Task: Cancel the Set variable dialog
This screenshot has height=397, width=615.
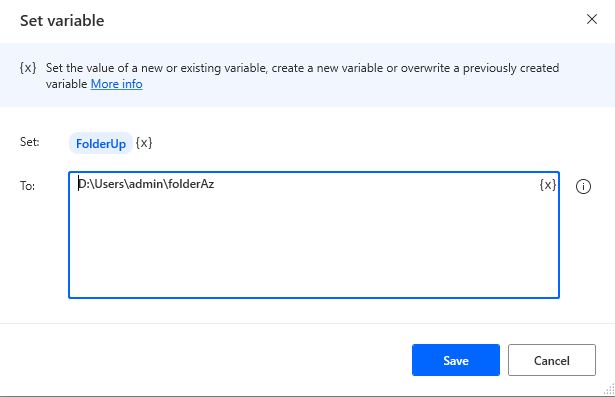Action: (551, 360)
